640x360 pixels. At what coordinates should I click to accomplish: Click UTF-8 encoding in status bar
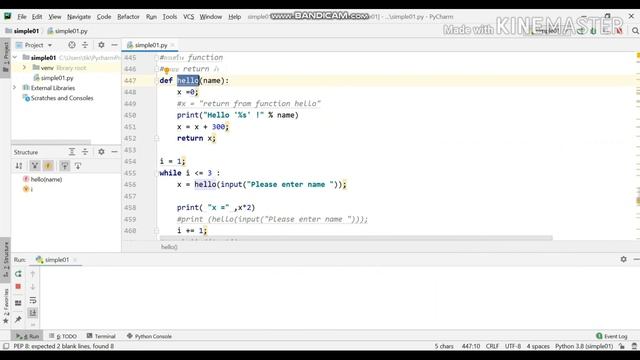[x=513, y=346]
